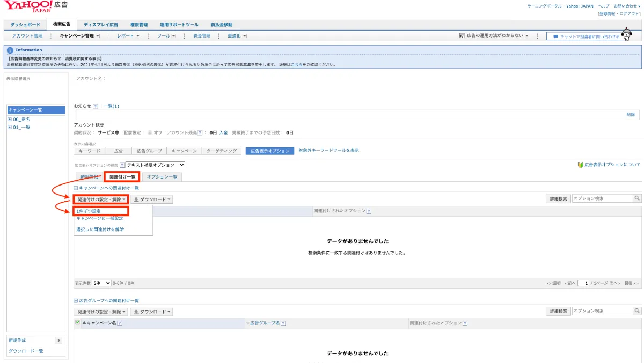Collapse the 広告グループへの関連付け一覧 section
The width and height of the screenshot is (644, 363).
click(x=76, y=301)
